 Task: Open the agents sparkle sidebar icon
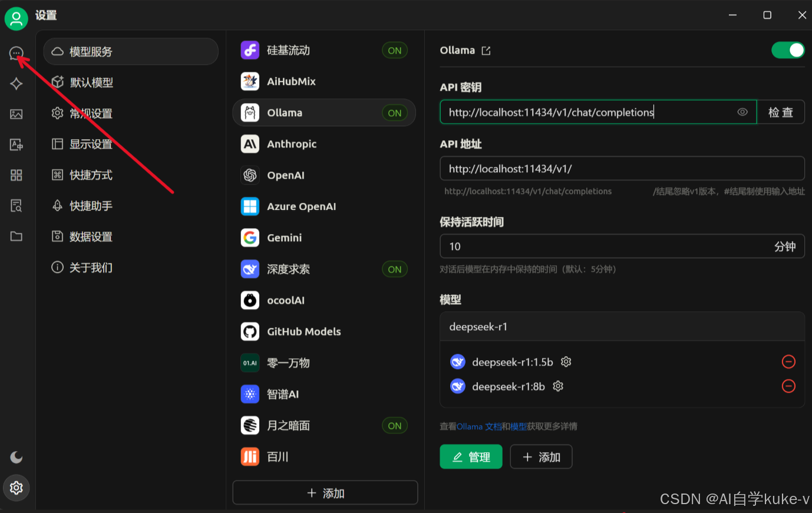pos(16,84)
